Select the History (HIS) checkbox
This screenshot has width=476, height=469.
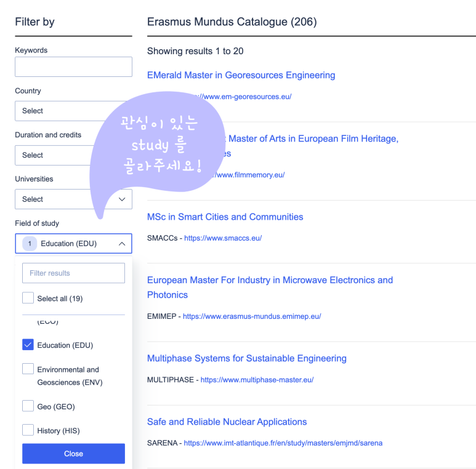[x=28, y=430]
